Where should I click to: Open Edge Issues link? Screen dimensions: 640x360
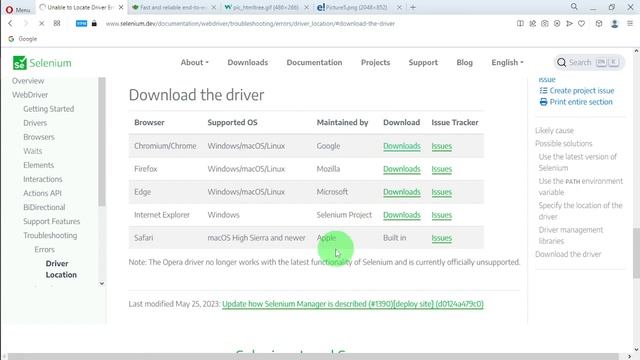coord(442,192)
